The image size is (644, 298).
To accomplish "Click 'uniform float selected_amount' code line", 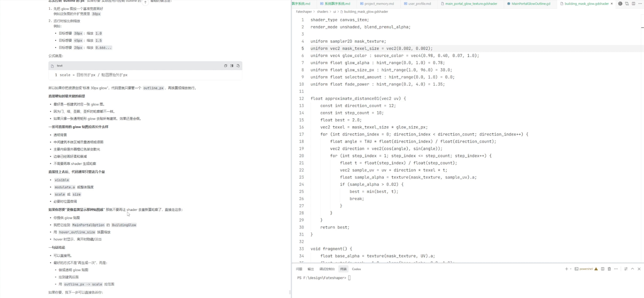I will pos(382,77).
